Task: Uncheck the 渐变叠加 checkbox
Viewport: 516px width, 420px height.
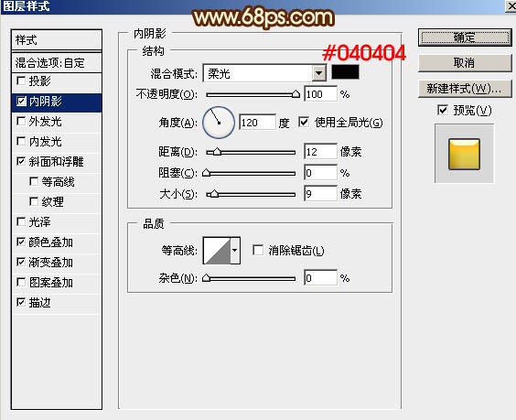Action: (x=21, y=262)
